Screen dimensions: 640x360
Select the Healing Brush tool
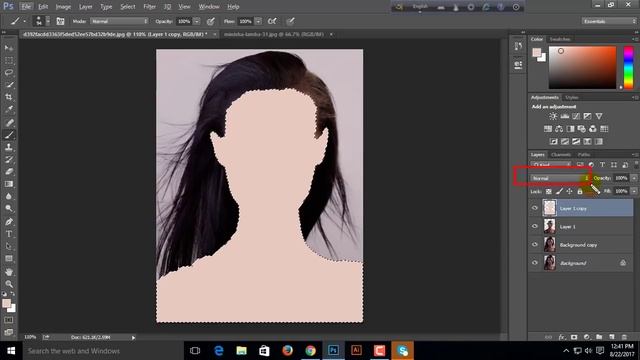9,122
